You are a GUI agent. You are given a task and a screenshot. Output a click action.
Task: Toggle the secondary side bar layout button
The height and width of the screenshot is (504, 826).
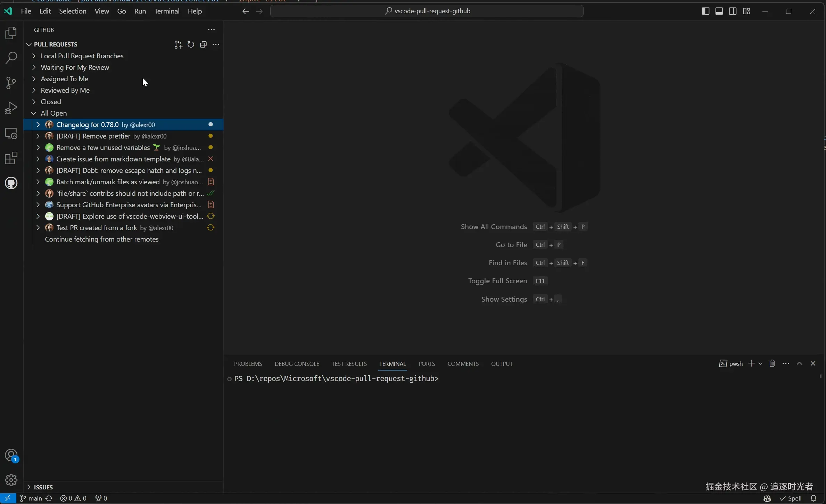[733, 11]
